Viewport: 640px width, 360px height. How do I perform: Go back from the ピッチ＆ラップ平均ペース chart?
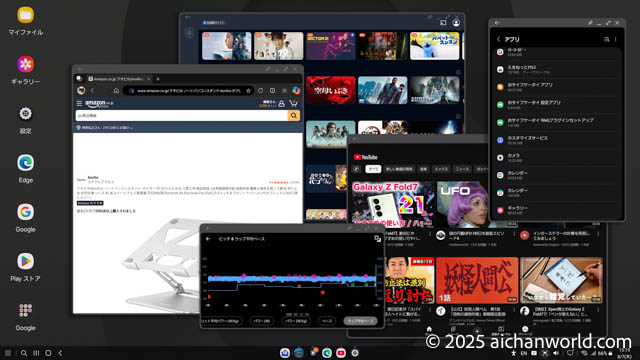[208, 239]
